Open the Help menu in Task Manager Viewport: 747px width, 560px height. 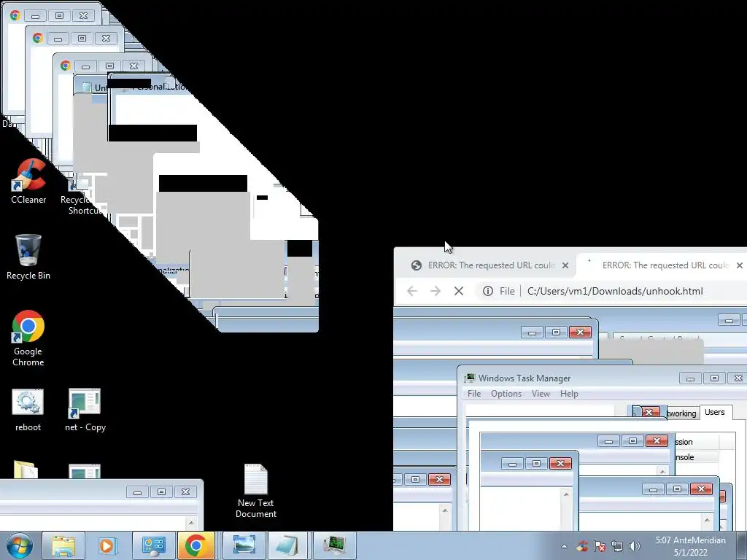click(x=569, y=394)
